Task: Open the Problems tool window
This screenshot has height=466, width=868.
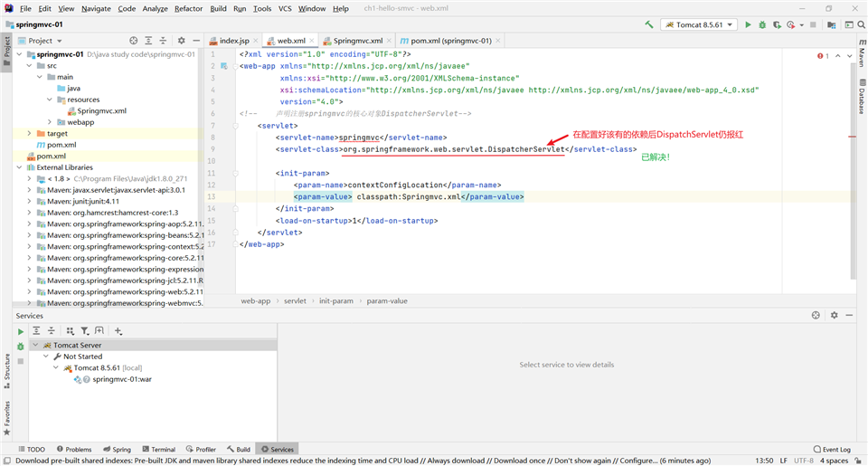Action: click(74, 450)
